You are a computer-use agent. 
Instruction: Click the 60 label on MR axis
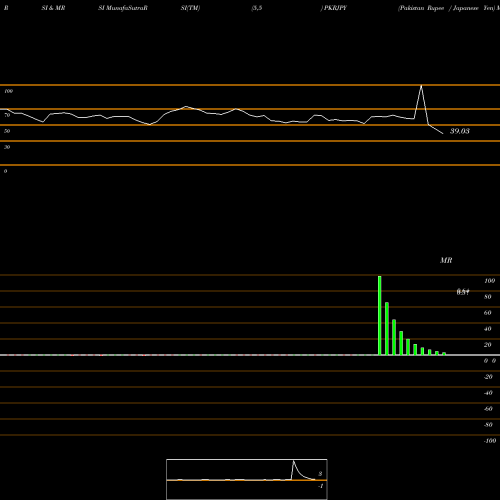pyautogui.click(x=488, y=313)
